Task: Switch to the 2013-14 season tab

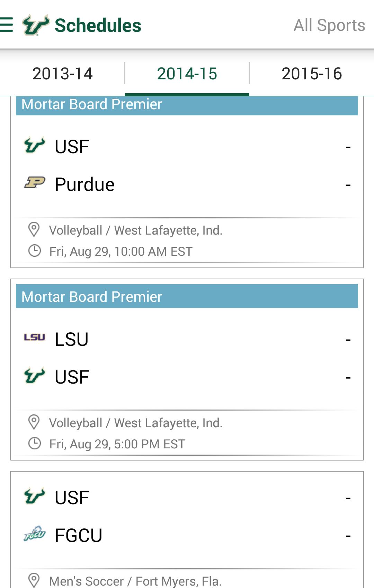Action: coord(62,73)
